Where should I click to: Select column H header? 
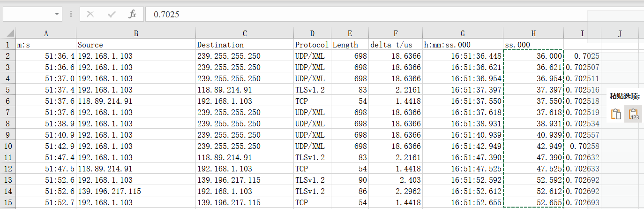point(533,33)
